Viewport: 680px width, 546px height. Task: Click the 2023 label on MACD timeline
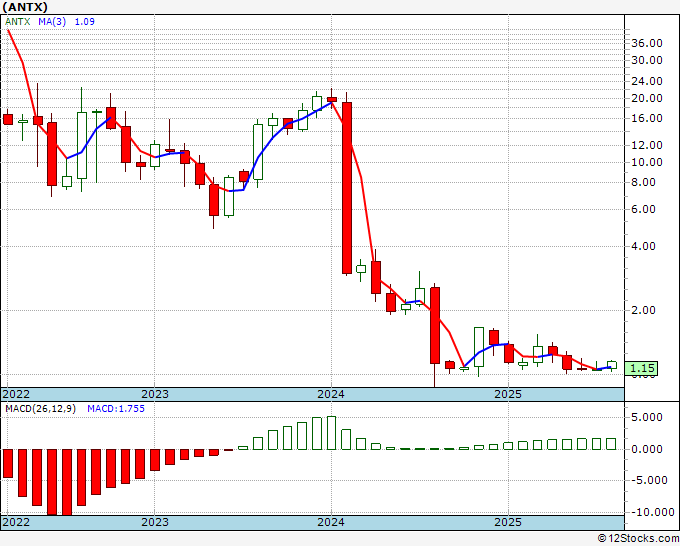pyautogui.click(x=155, y=522)
